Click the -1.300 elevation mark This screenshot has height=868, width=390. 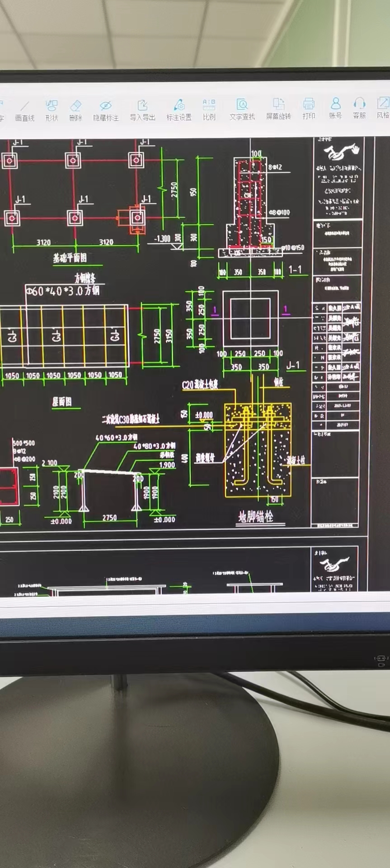pos(162,238)
